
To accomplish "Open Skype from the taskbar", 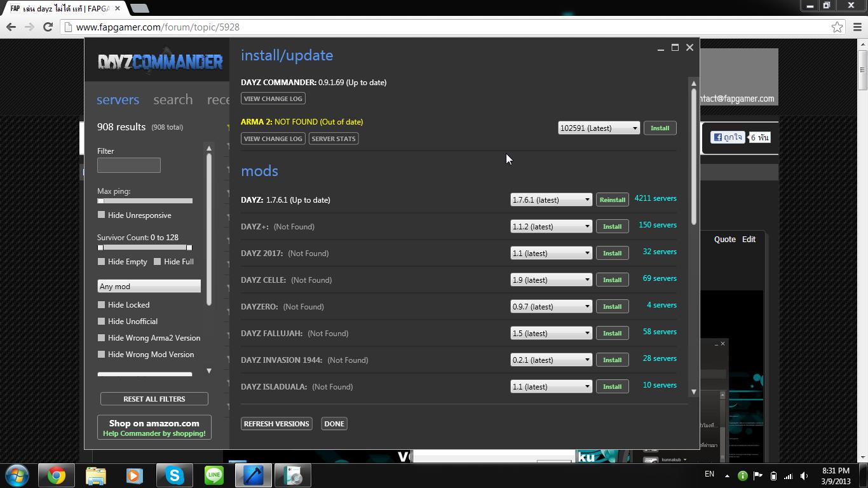I will tap(175, 475).
